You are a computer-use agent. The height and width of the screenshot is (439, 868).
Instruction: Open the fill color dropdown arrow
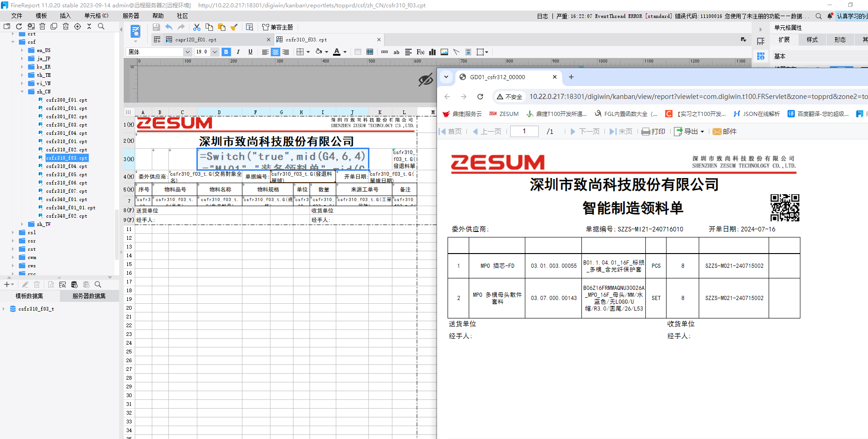click(327, 52)
